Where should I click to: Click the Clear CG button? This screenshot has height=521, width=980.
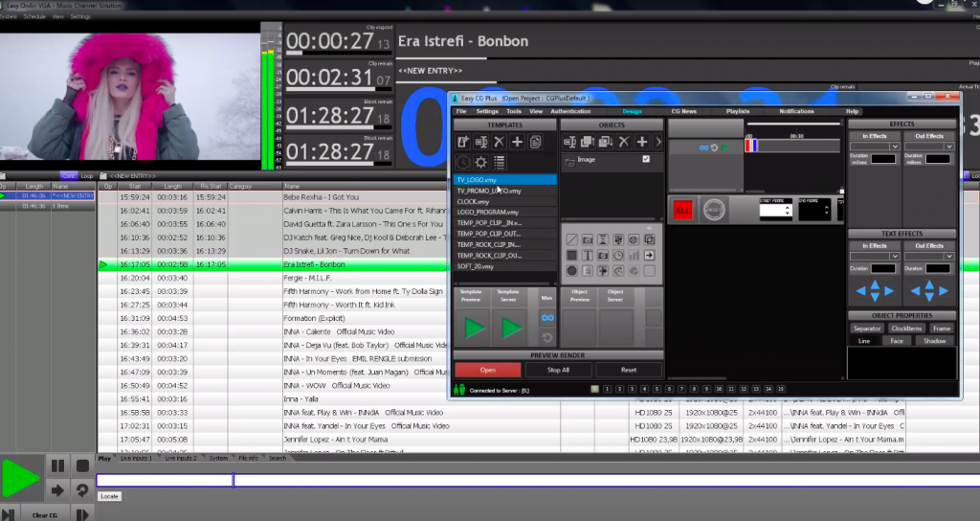point(46,515)
